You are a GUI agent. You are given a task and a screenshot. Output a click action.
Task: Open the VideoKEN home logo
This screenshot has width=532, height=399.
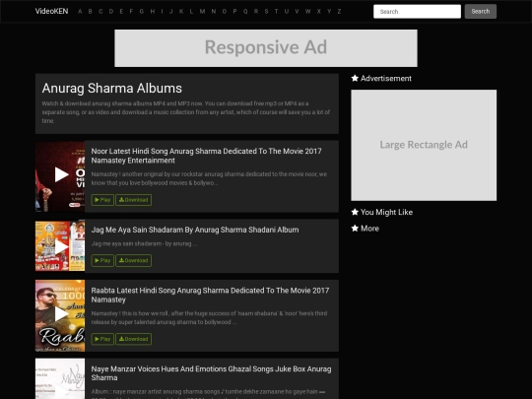[x=51, y=11]
